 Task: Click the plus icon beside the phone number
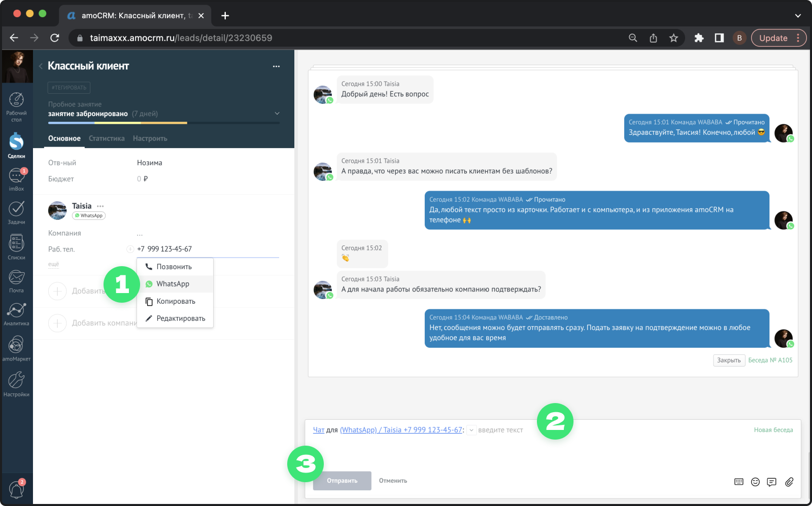[130, 249]
